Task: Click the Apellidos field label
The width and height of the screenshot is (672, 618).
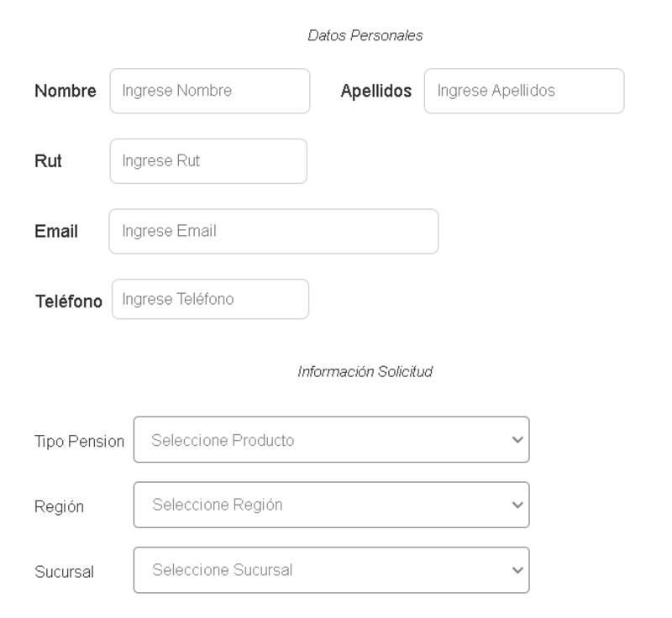Action: coord(377,90)
